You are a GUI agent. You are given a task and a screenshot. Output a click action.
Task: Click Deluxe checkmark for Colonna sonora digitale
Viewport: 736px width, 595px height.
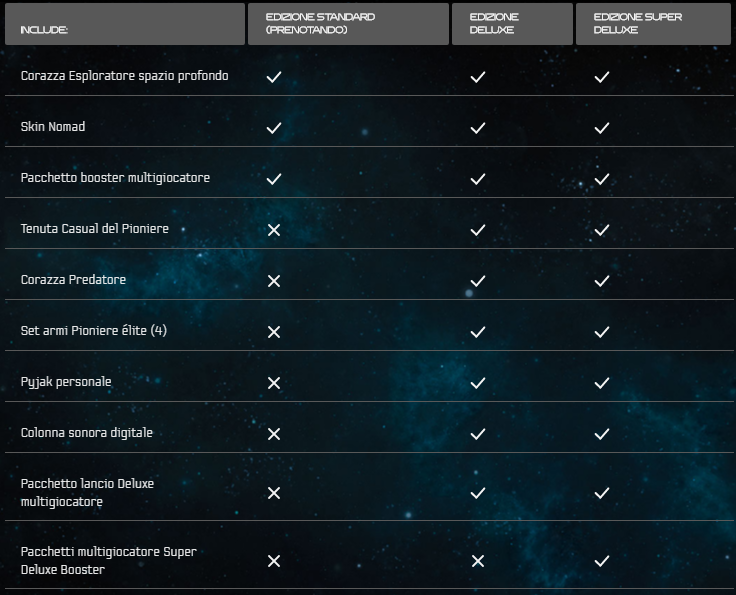(x=477, y=434)
